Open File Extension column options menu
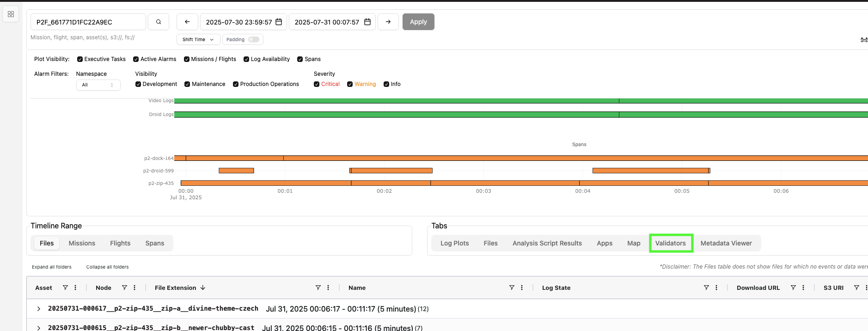 click(x=328, y=288)
